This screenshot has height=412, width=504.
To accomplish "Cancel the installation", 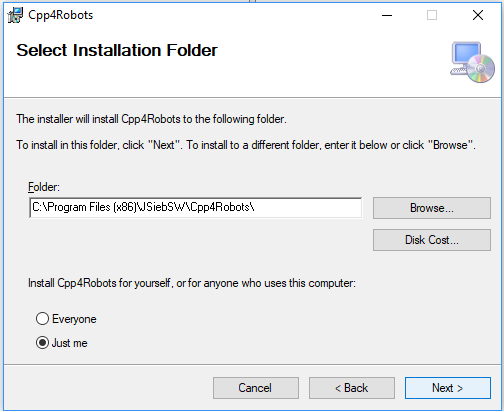I will tap(256, 388).
